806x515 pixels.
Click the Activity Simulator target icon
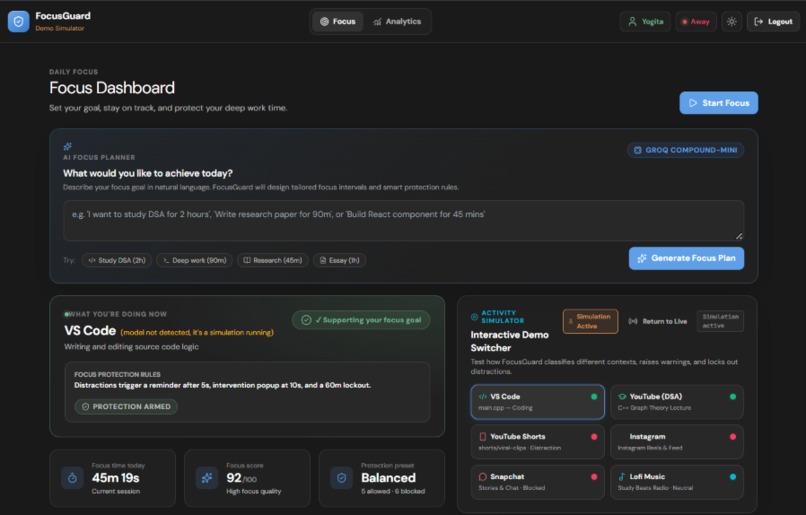474,317
